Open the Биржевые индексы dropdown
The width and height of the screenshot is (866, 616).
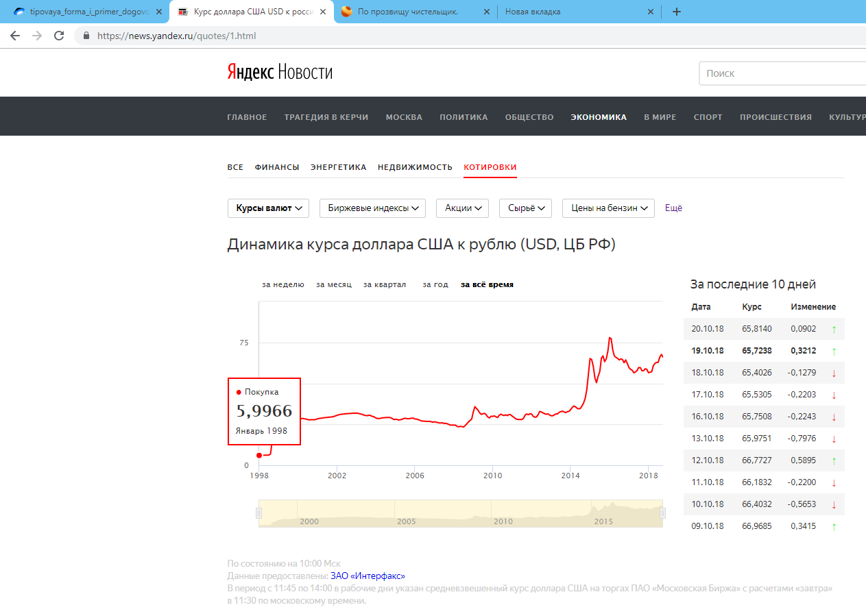click(372, 208)
